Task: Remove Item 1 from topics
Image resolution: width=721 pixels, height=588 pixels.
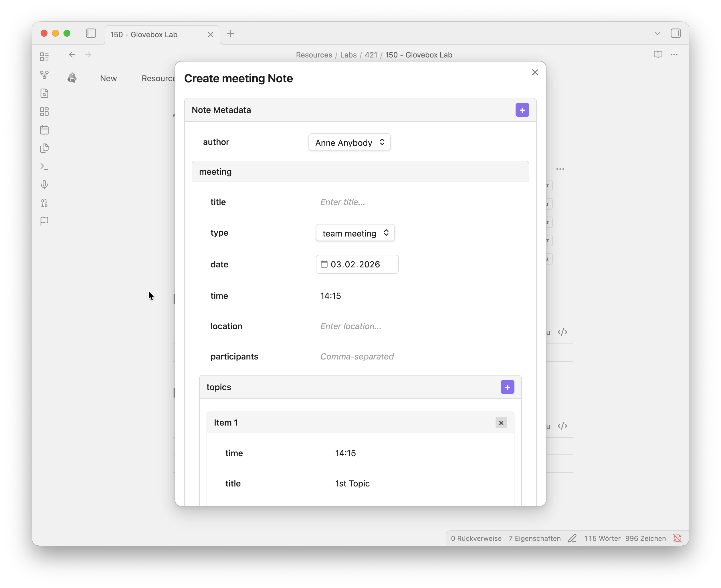Action: coord(501,423)
